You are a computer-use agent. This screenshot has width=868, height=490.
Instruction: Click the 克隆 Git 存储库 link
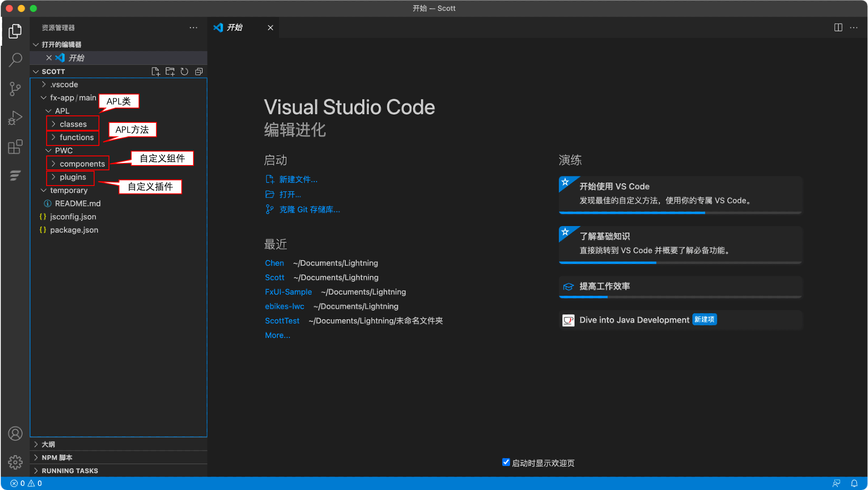click(309, 210)
